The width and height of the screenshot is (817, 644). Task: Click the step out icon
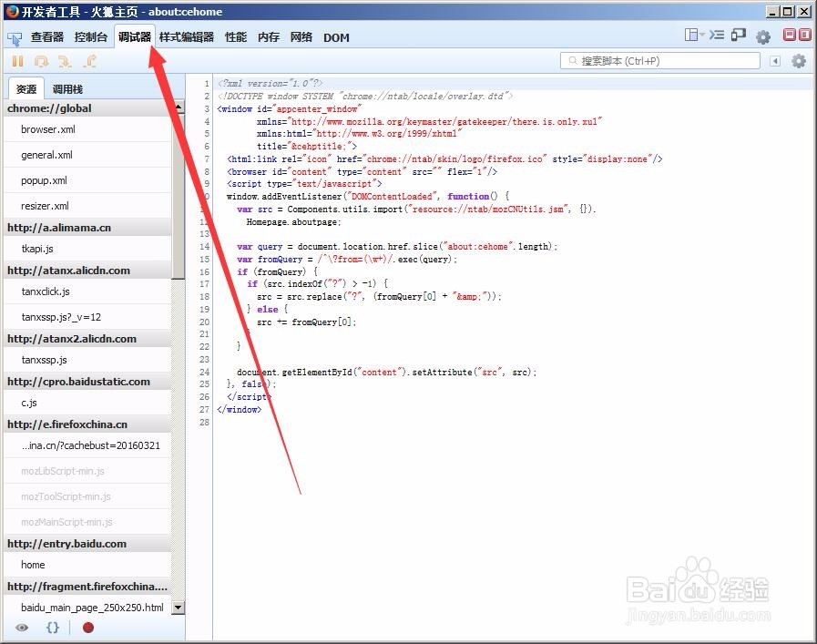click(x=87, y=61)
